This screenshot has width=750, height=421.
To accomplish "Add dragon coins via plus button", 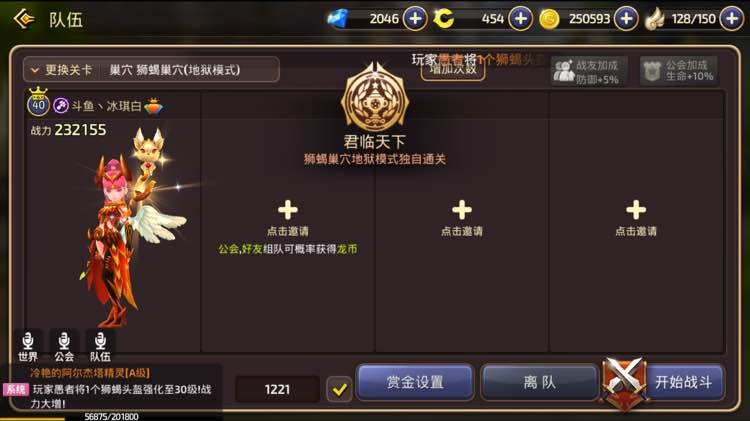I will point(520,19).
